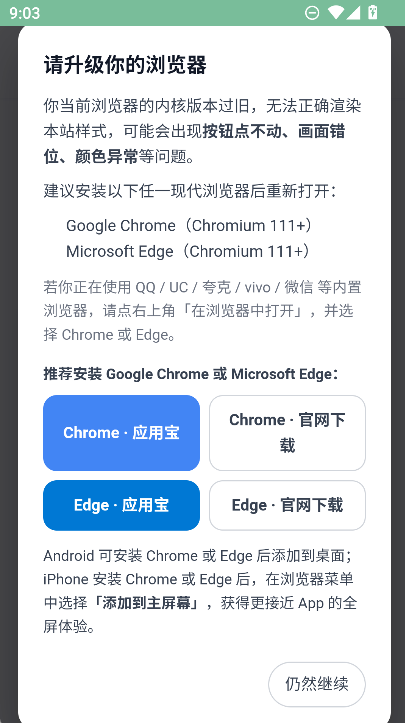Dismiss dialog with 仍然继续 button
405x723 pixels.
click(x=317, y=684)
